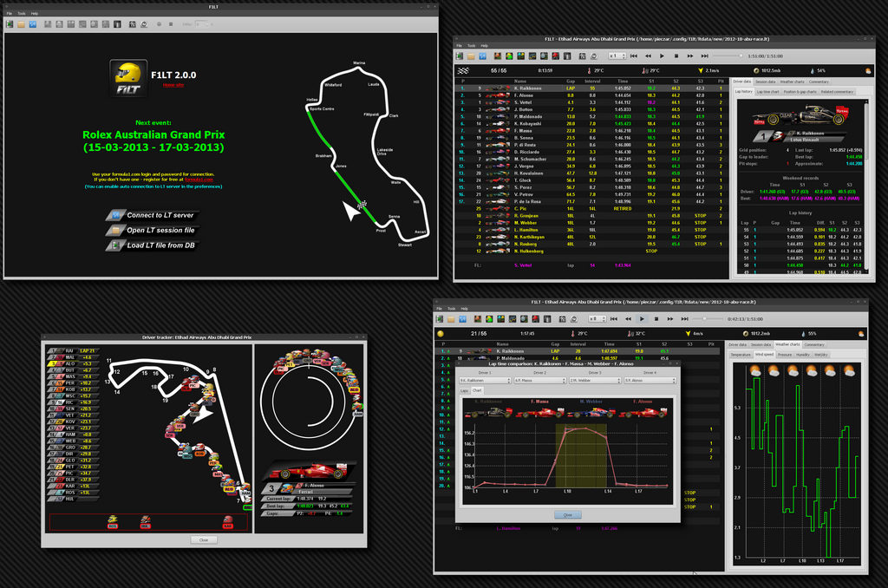The image size is (888, 588).
Task: Click rewind in the 55/55 race window
Action: [x=648, y=56]
